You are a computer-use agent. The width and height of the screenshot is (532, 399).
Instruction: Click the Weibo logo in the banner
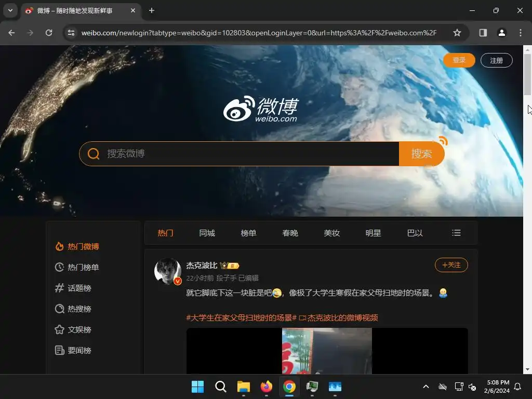pos(261,109)
